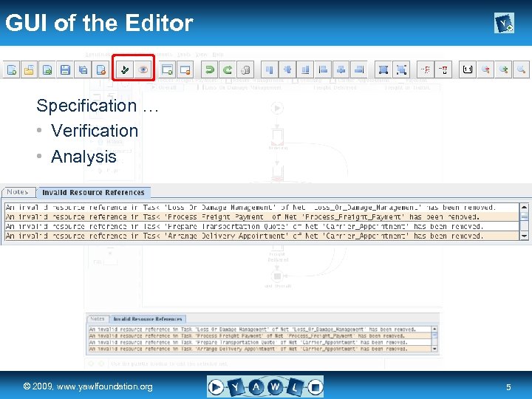Viewport: 532px width, 399px height.
Task: Save the specification with the floppy disk icon
Action: pos(65,70)
